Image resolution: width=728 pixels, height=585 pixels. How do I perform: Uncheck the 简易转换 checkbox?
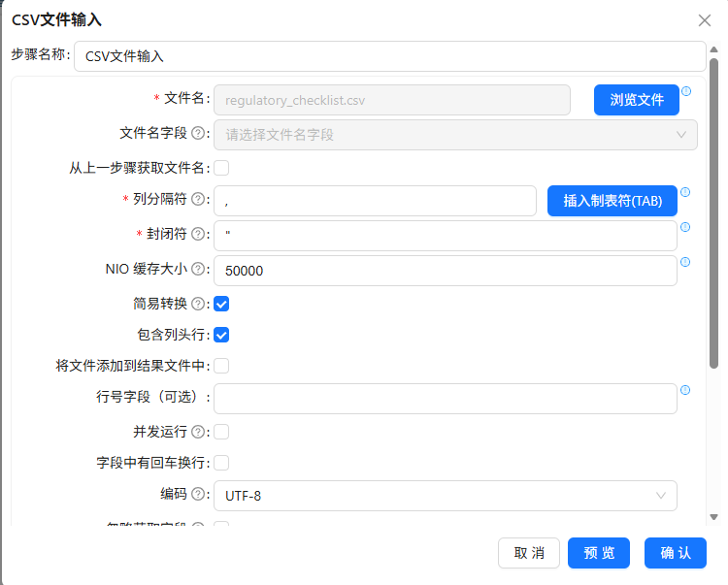221,304
